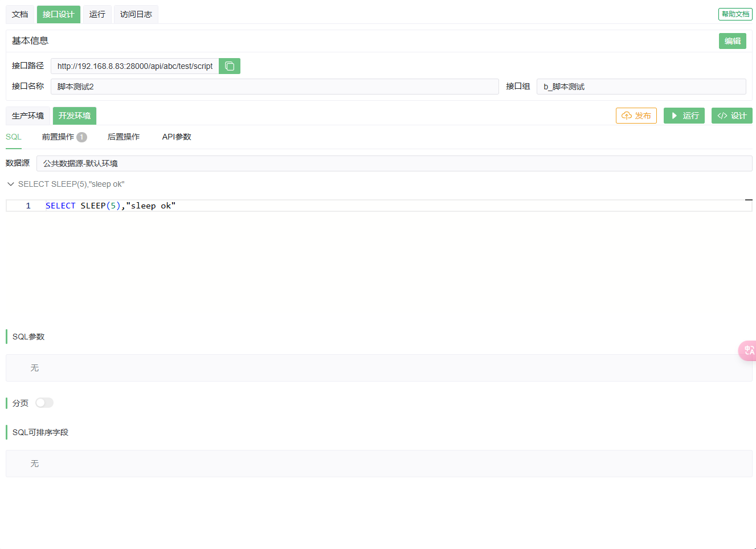The image size is (756, 549).
Task: Click the 设计 design button
Action: [732, 116]
